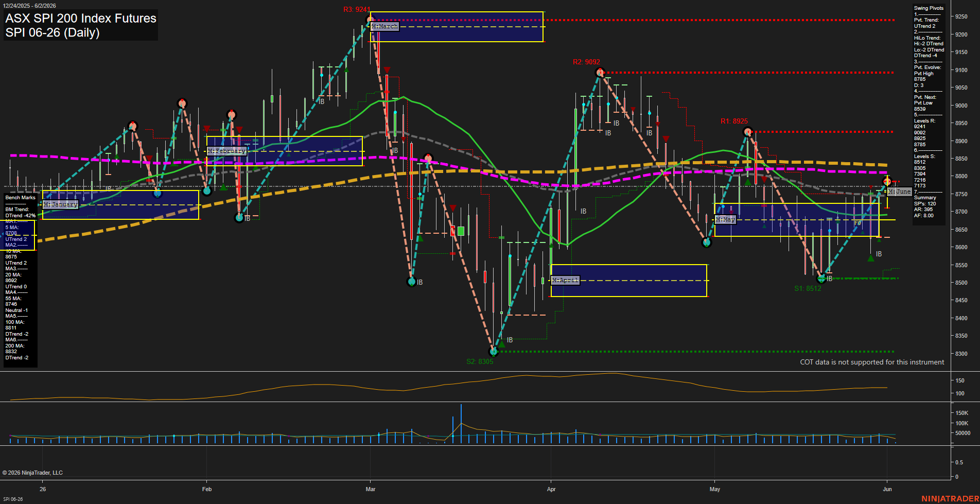Click the Mar label on the time axis
The width and height of the screenshot is (980, 504).
click(371, 489)
